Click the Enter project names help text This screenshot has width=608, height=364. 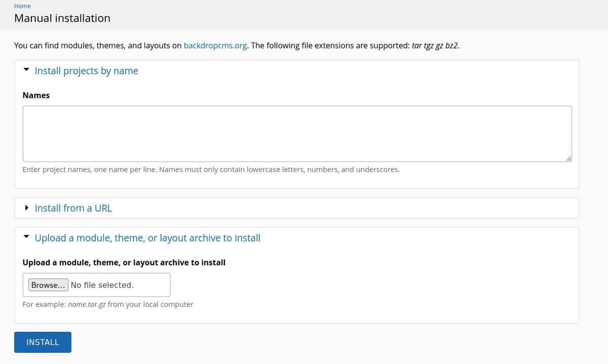click(x=211, y=170)
